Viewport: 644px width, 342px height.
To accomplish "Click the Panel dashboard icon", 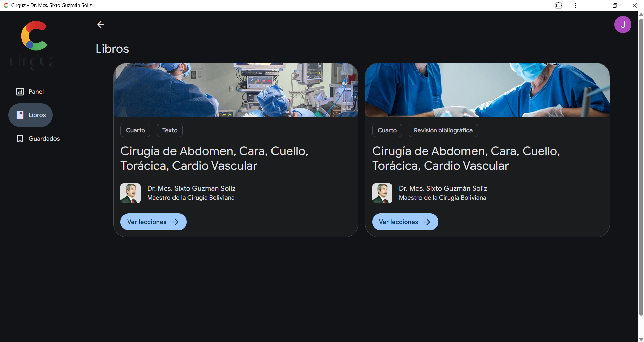I will 20,92.
